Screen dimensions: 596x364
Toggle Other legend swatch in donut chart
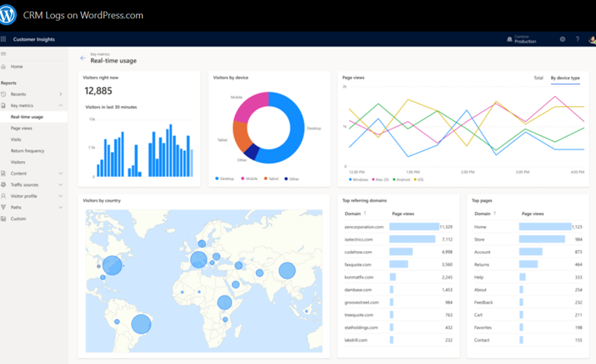click(286, 179)
